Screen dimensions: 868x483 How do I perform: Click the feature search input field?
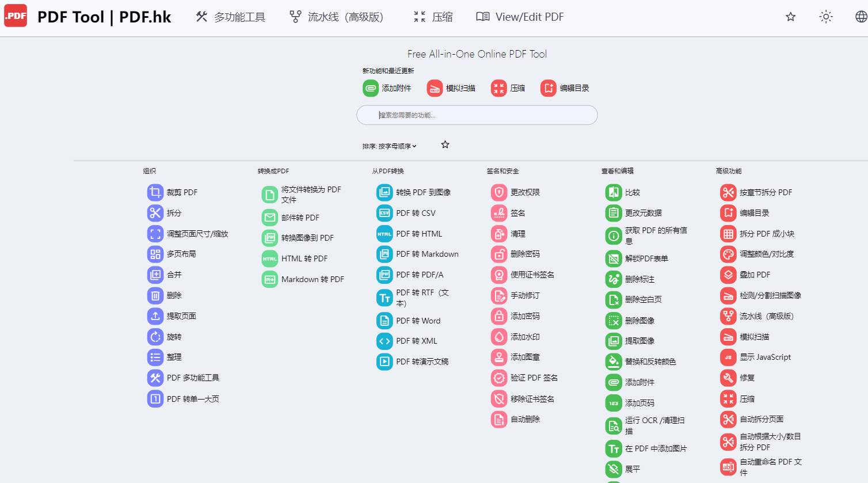477,115
